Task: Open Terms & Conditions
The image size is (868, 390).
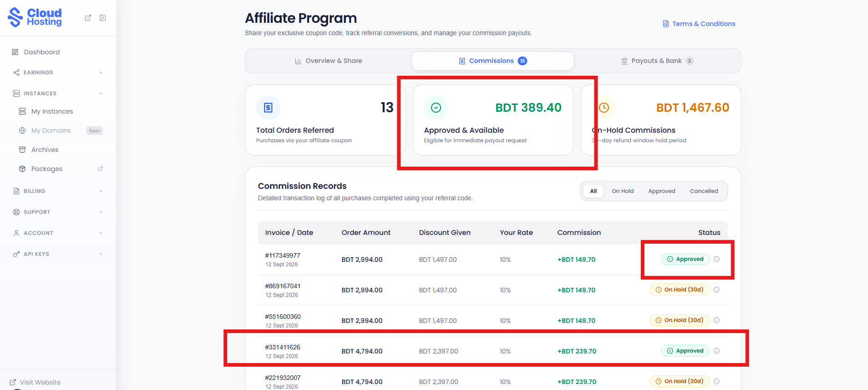Action: coord(699,24)
